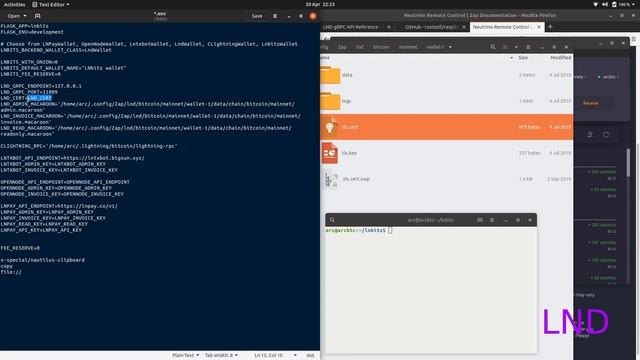Screen dimensions: 640x360
Task: Select the Neutrino Remote Control tab
Action: tap(502, 27)
